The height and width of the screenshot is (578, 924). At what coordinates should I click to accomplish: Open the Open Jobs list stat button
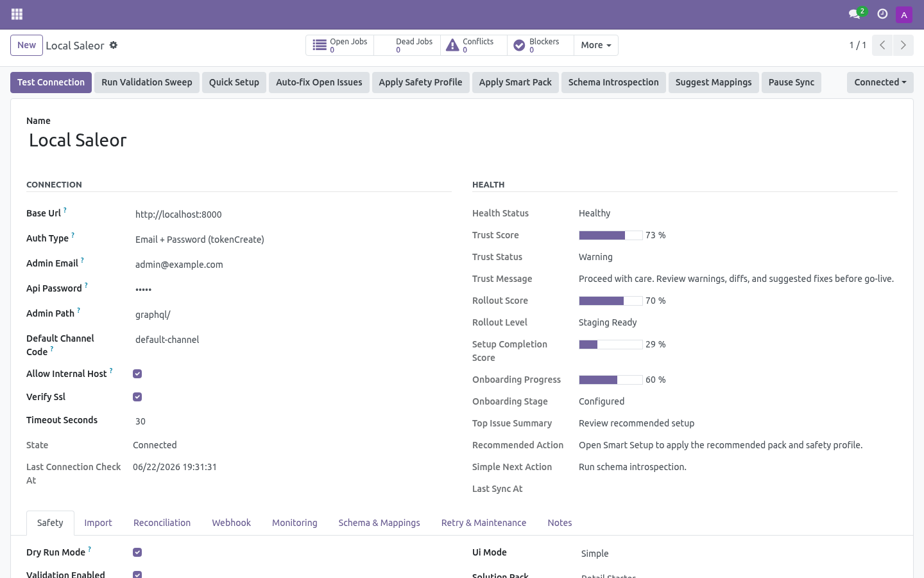click(x=340, y=45)
